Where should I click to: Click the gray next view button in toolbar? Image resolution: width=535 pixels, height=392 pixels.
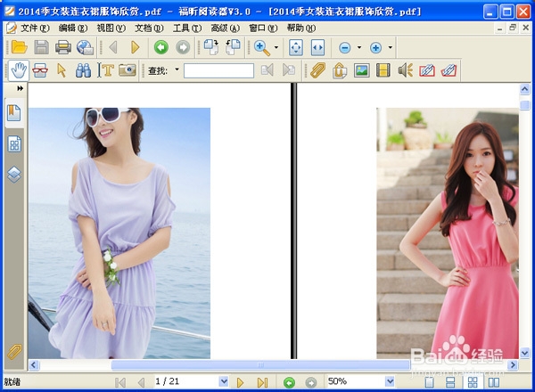click(x=183, y=47)
